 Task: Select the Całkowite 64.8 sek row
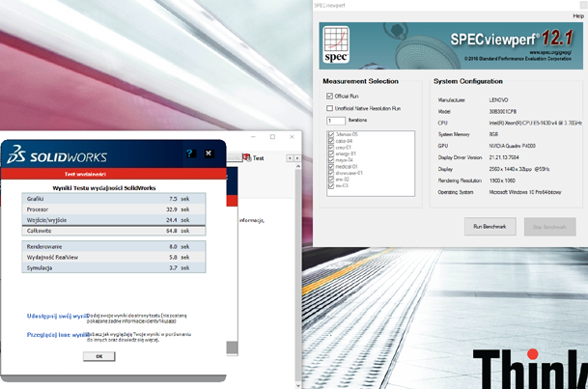point(114,231)
